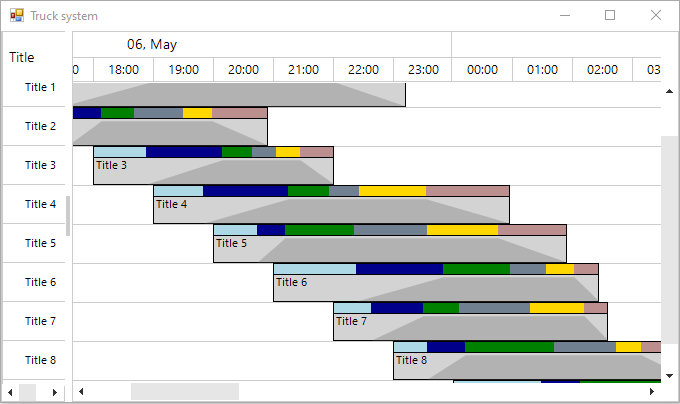
Task: Click the 20:00 time header
Action: 243,70
